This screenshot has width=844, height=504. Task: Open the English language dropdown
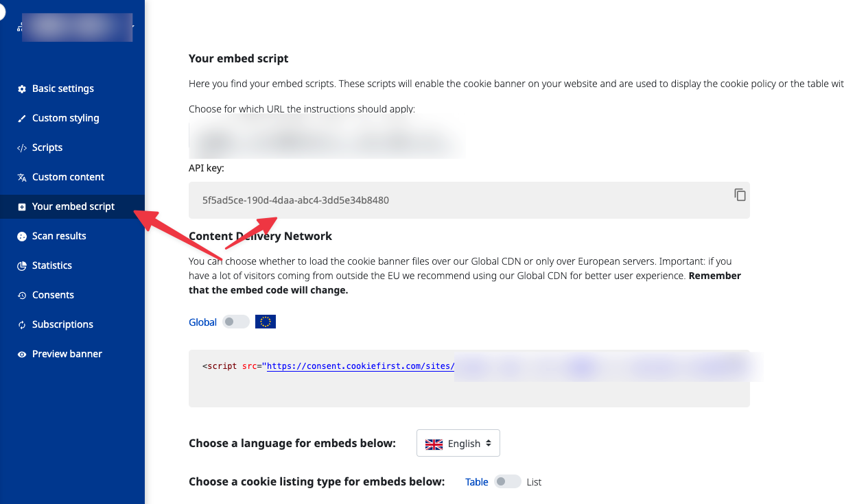(458, 443)
